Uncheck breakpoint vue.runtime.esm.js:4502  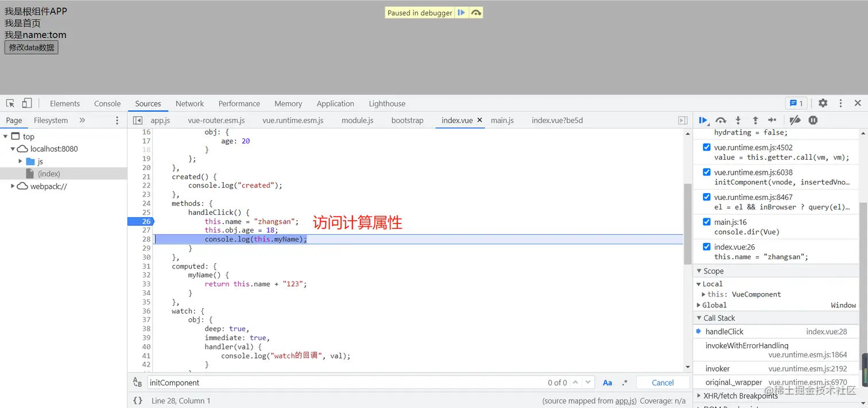pyautogui.click(x=707, y=147)
